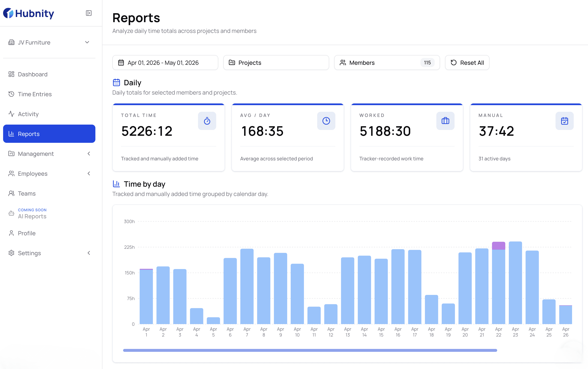Screen dimensions: 588x369
Task: Click the Apr 18 bar in chart
Action: click(431, 310)
